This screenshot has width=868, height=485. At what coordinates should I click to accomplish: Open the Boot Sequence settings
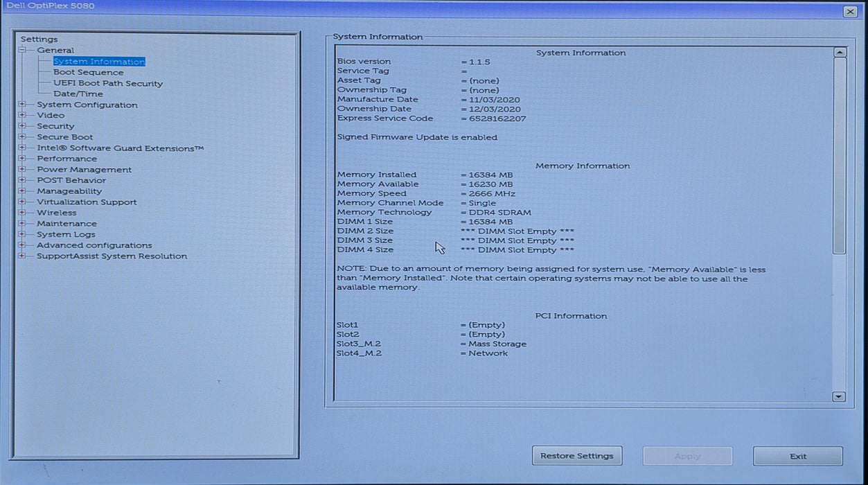89,72
